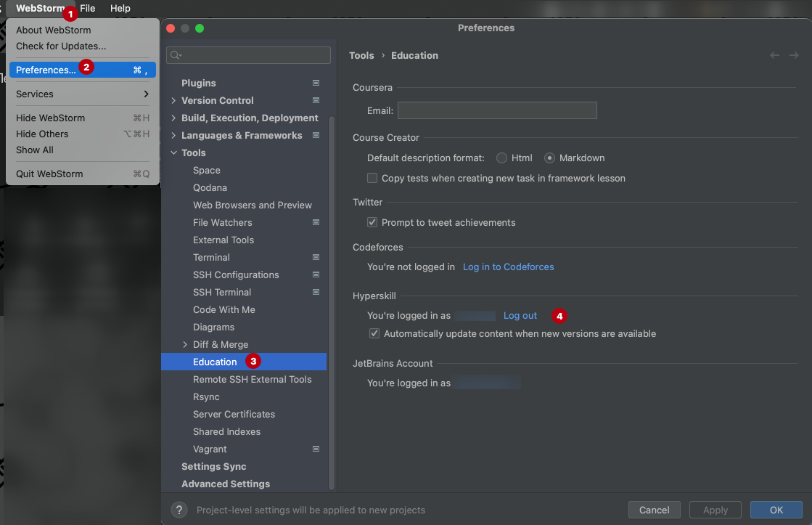Expand Build, Execution, Deployment node
Image resolution: width=812 pixels, height=525 pixels.
[x=173, y=118]
